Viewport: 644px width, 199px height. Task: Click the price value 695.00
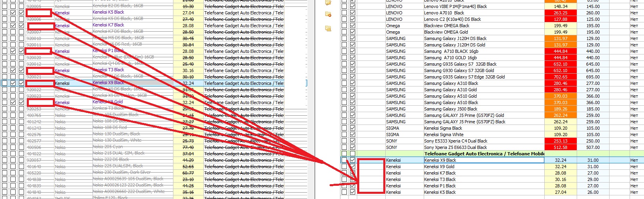(x=593, y=77)
